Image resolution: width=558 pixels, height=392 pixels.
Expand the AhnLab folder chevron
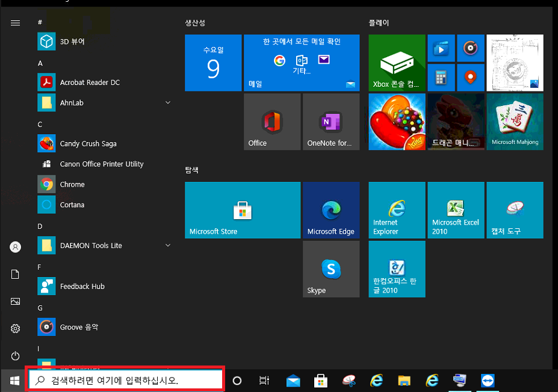[x=168, y=102]
